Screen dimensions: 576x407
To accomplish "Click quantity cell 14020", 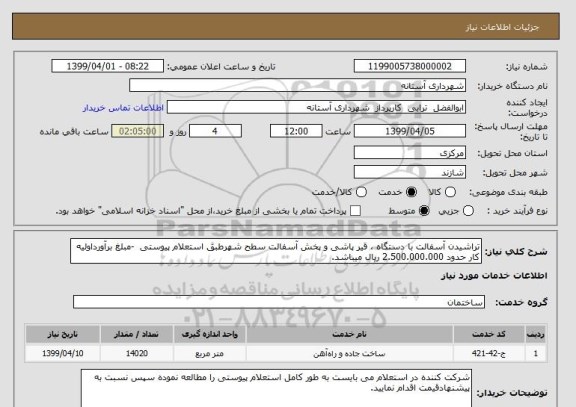I will click(x=137, y=353).
